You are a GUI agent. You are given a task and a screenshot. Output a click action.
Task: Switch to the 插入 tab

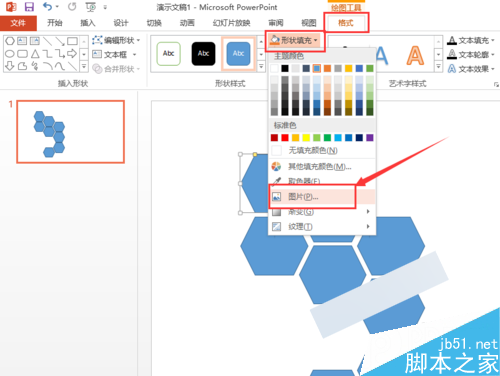[88, 23]
